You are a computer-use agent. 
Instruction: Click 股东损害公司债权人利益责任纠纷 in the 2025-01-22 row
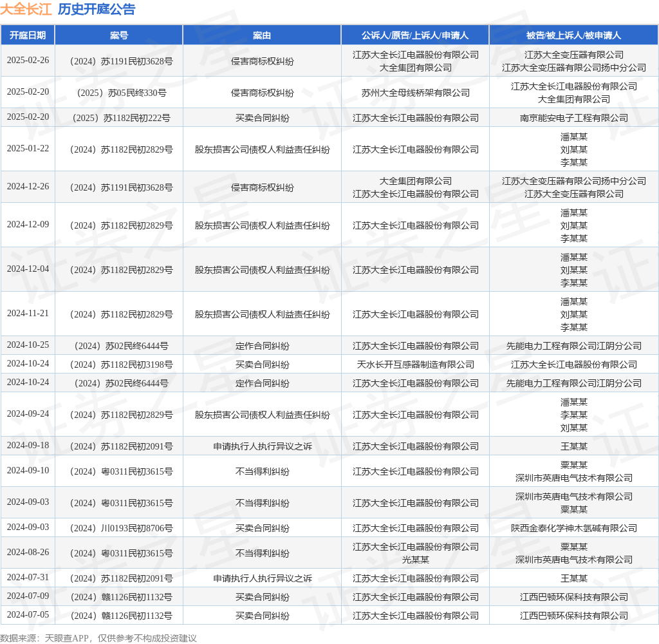tap(262, 150)
